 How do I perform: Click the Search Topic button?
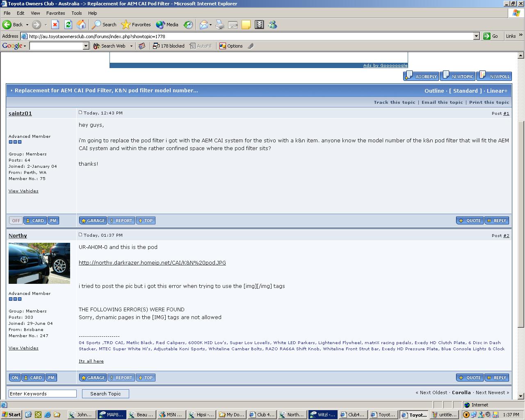pyautogui.click(x=105, y=394)
